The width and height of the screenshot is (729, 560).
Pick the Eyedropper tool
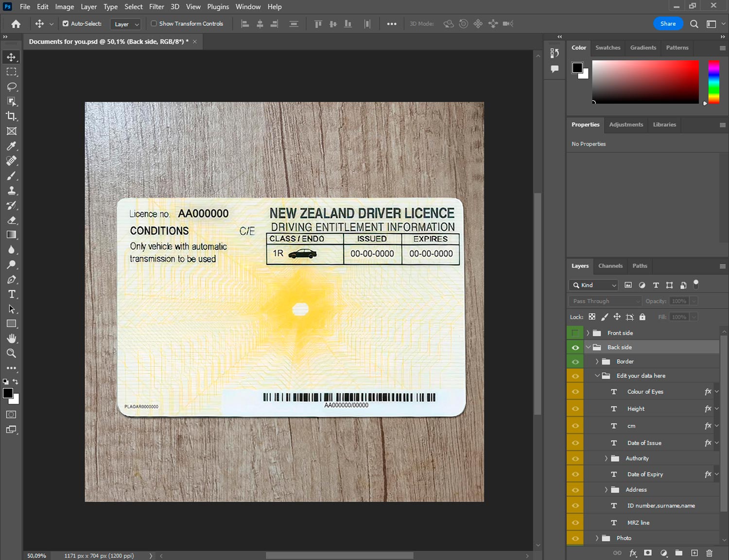coord(12,146)
